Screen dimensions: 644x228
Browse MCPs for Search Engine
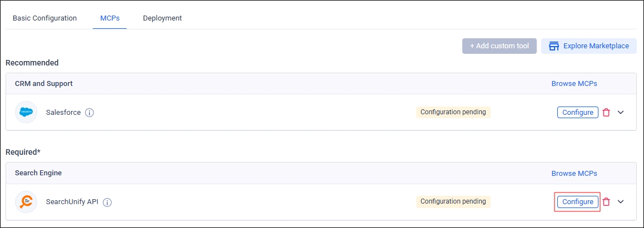point(574,174)
